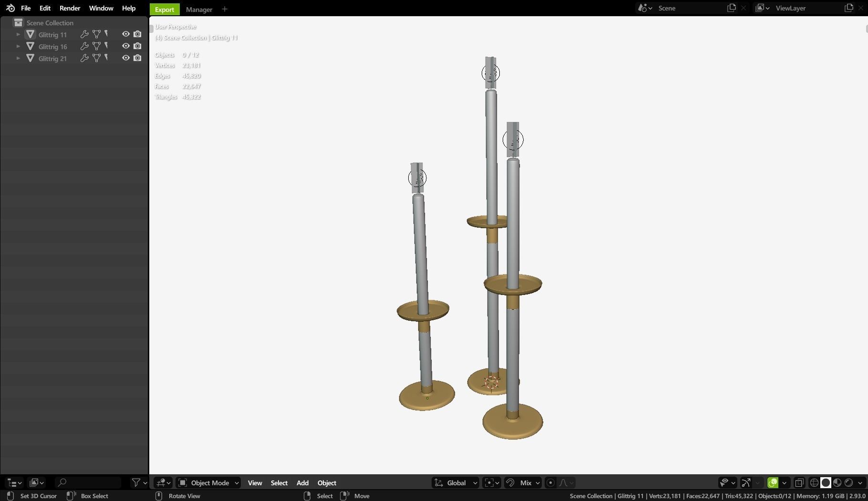Open the viewport Add menu
868x501 pixels.
click(302, 482)
